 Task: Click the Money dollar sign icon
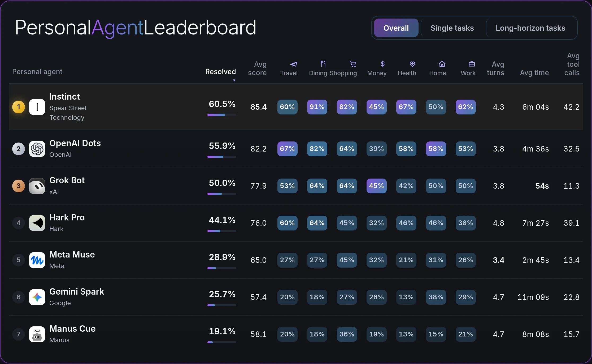[382, 64]
